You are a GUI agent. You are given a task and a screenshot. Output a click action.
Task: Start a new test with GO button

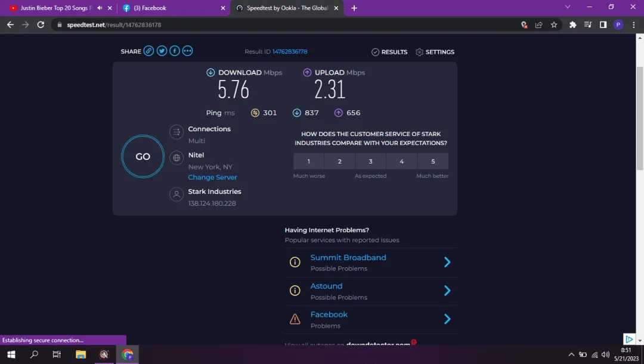tap(143, 156)
